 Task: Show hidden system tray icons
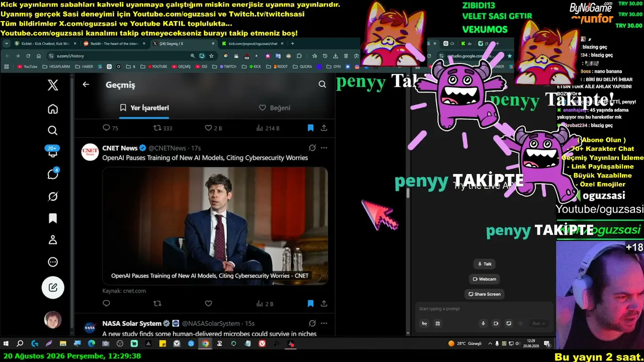tap(491, 344)
